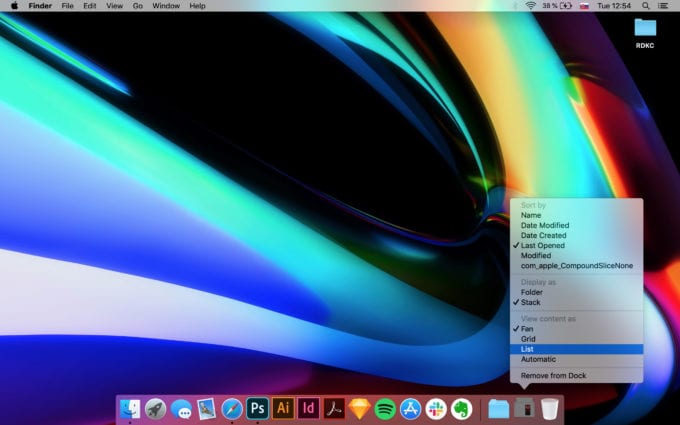Viewport: 680px width, 425px height.
Task: Open Photoshop from the Dock
Action: tap(257, 408)
